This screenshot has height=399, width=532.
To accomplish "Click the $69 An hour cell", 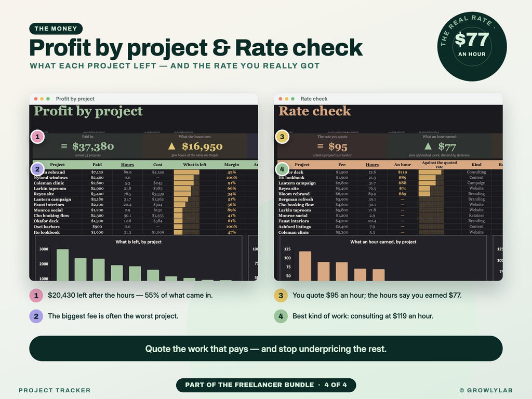I will 403,194.
